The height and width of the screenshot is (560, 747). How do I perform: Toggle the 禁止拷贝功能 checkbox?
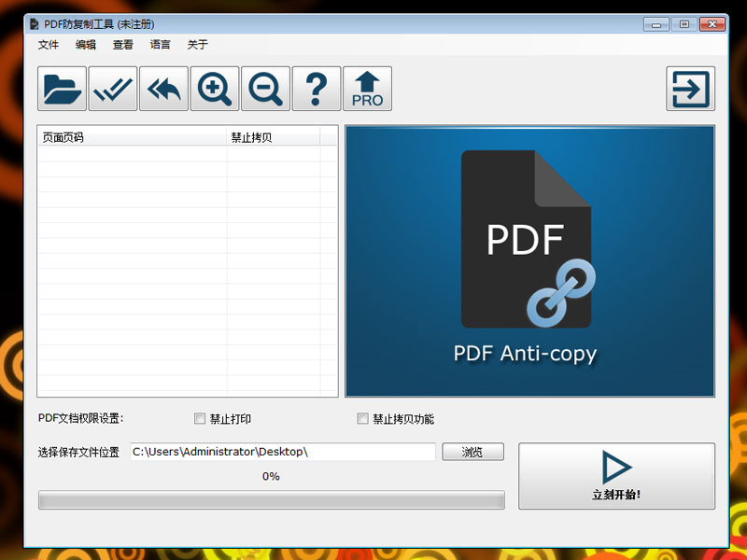[x=363, y=419]
